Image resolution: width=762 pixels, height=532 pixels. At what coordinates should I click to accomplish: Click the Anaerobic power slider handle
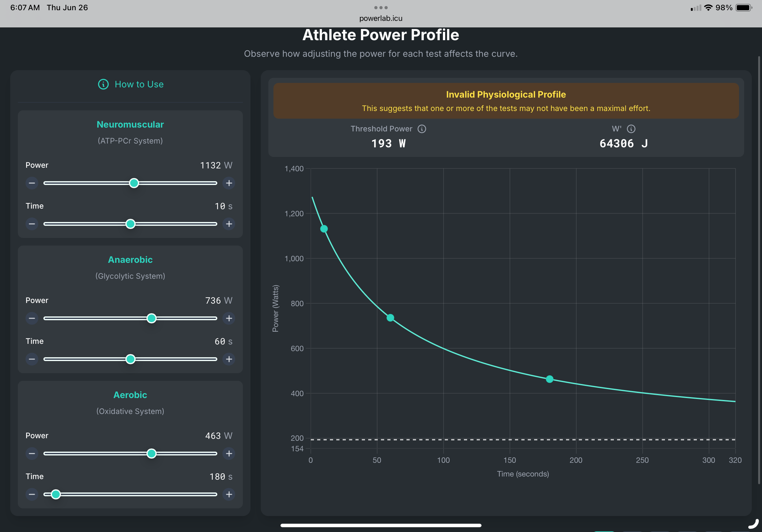click(152, 318)
